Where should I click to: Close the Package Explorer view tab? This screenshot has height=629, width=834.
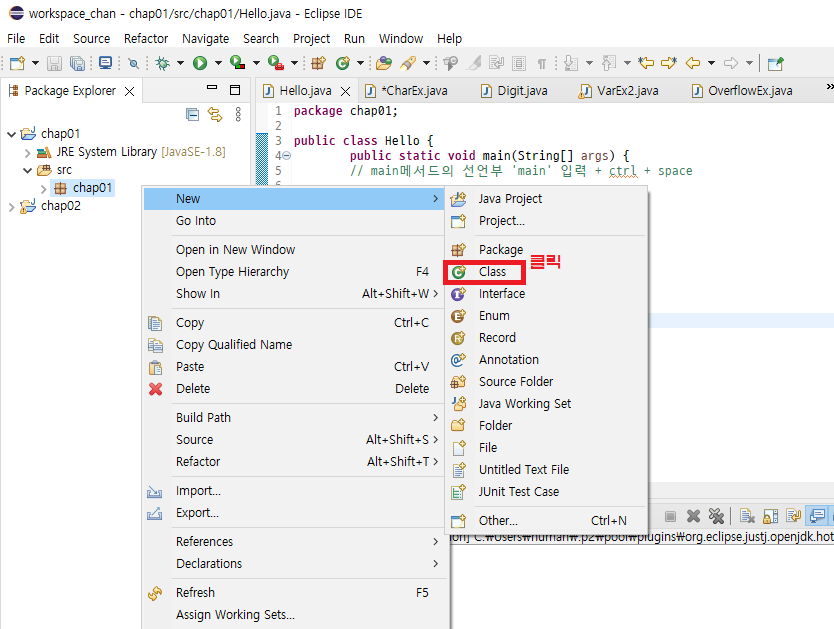coord(129,91)
